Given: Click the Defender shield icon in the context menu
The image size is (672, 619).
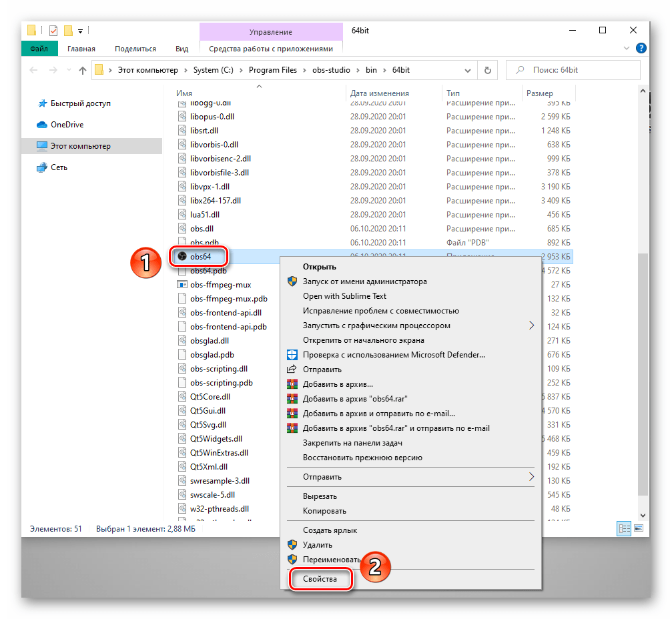Looking at the screenshot, I should 292,355.
